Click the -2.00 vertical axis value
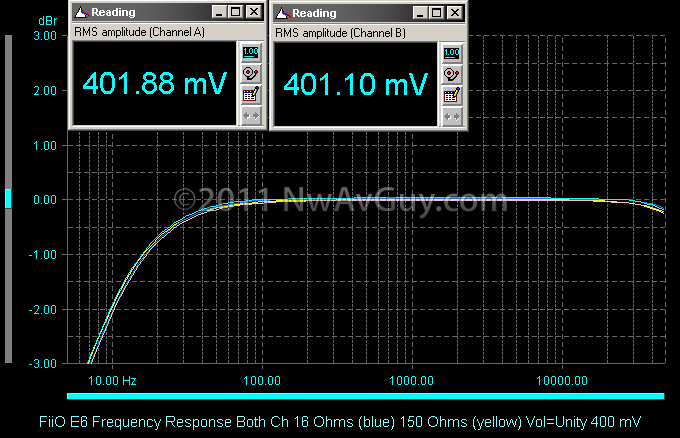Image resolution: width=680 pixels, height=438 pixels. tap(43, 310)
